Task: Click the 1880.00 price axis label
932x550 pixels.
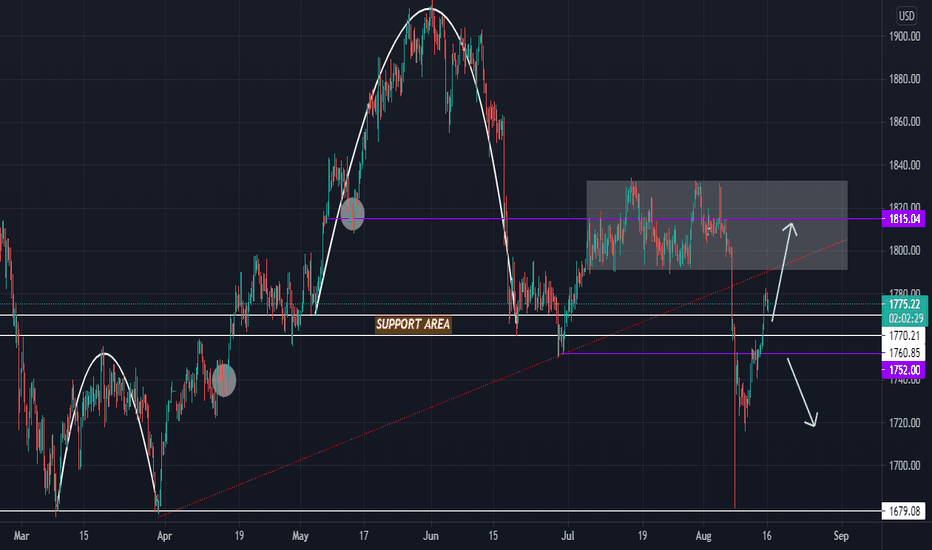Action: pyautogui.click(x=904, y=80)
